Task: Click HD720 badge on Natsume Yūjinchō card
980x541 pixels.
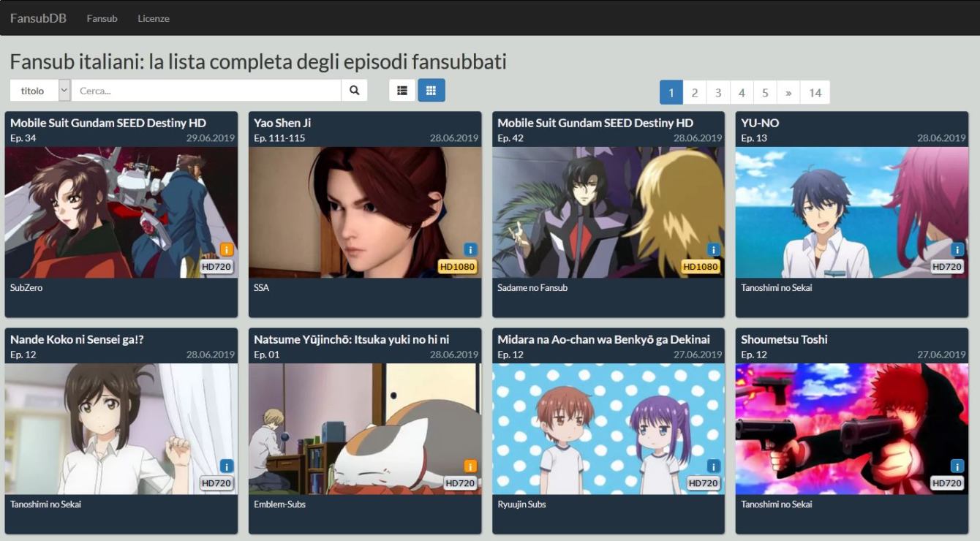Action: 460,483
